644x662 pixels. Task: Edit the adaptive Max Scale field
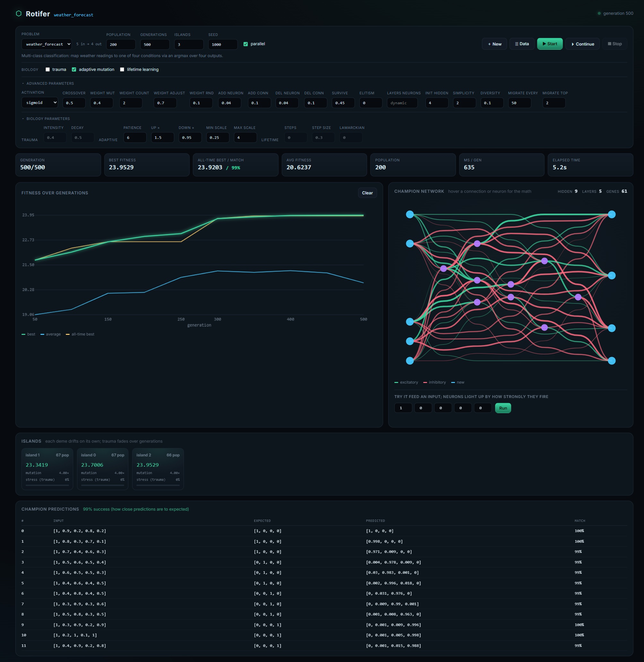pos(245,138)
